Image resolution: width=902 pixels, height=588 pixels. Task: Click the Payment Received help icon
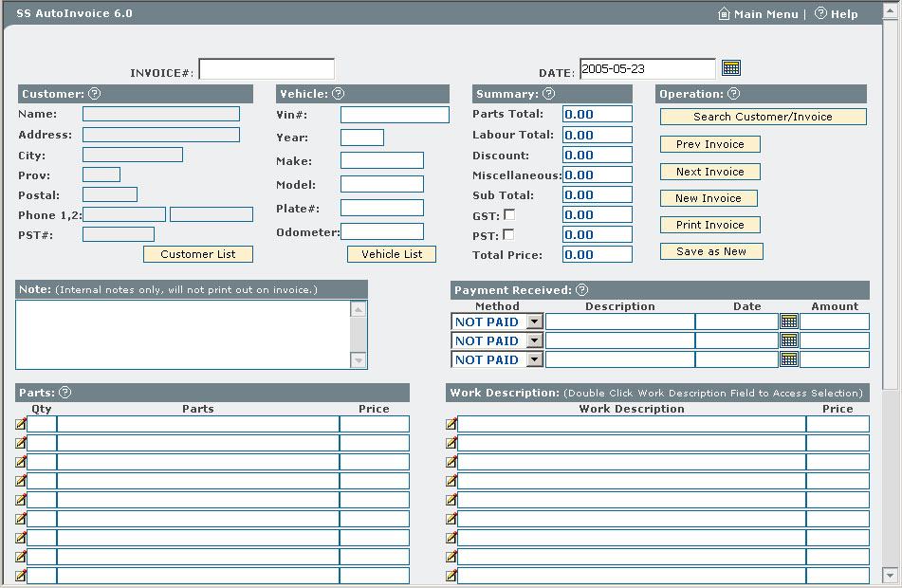581,290
